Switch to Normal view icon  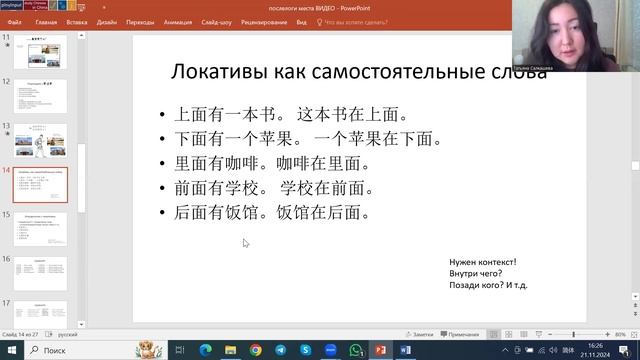coord(493,334)
